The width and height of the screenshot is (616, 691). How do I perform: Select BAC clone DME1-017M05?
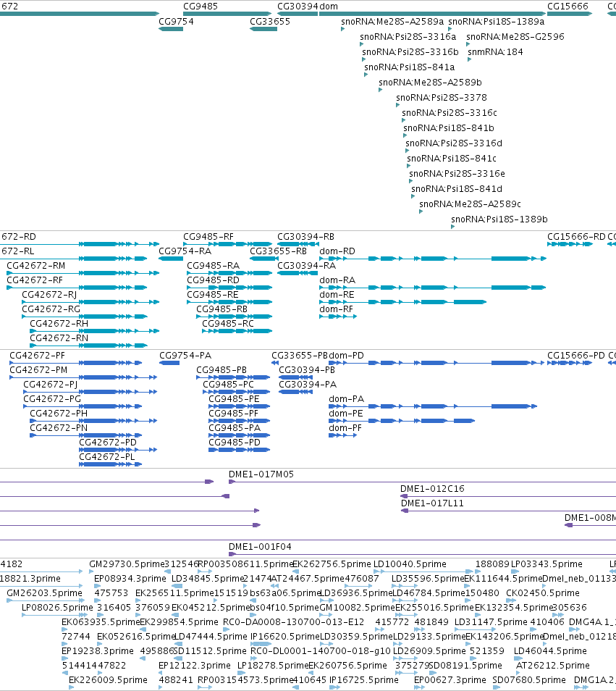tap(261, 474)
